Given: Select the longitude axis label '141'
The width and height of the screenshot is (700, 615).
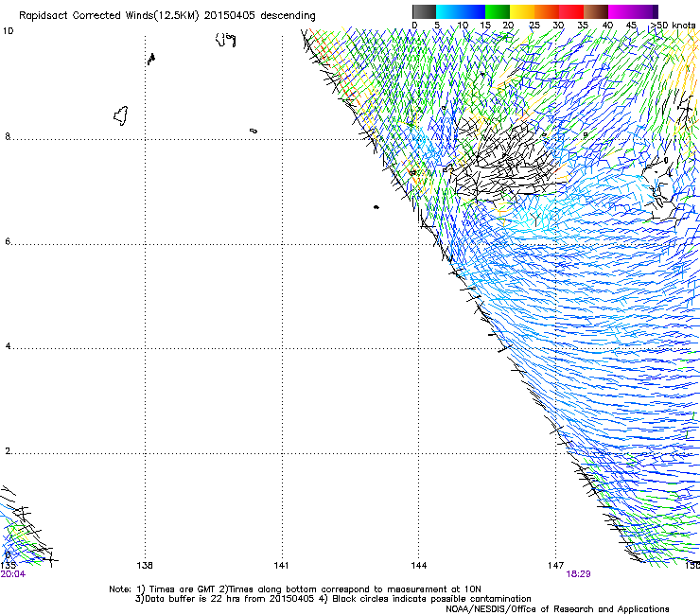Looking at the screenshot, I should pyautogui.click(x=281, y=566).
